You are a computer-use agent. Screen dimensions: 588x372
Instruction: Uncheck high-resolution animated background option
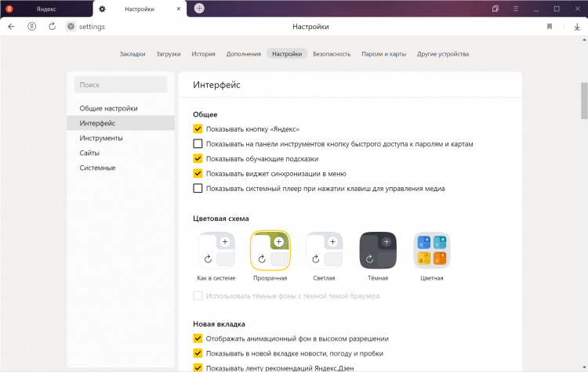coord(198,338)
